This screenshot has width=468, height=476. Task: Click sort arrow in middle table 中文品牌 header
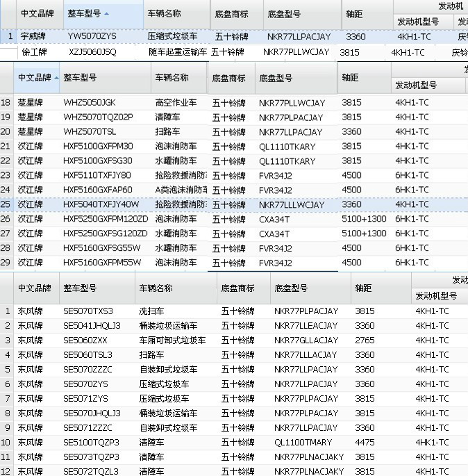pyautogui.click(x=56, y=78)
